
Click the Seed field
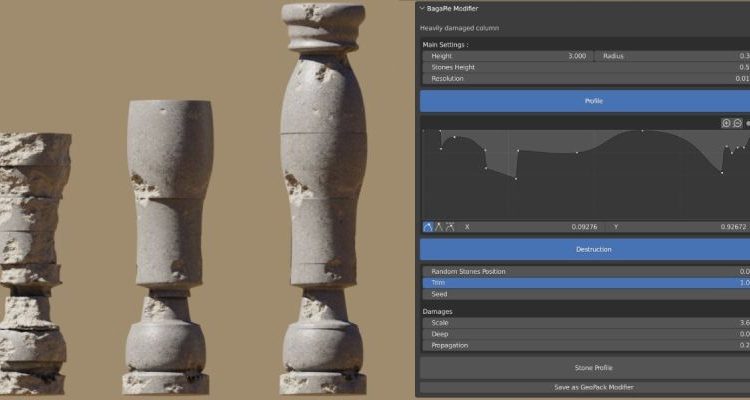pyautogui.click(x=585, y=294)
